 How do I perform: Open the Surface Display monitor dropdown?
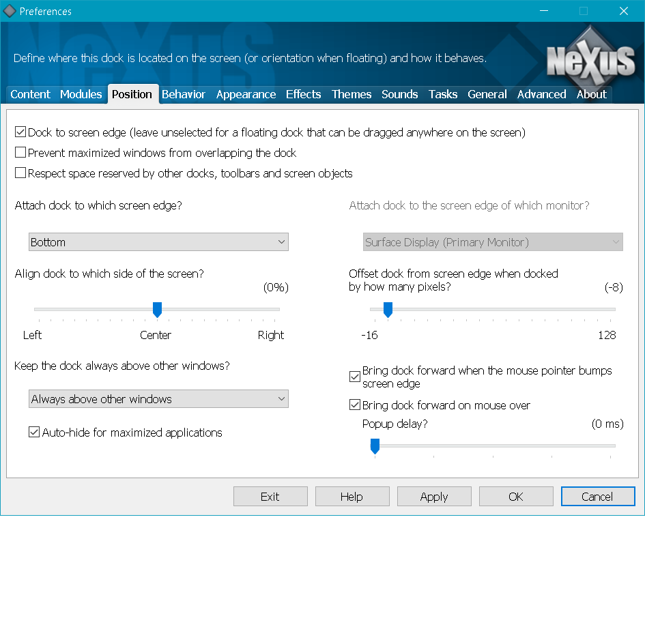pos(493,242)
